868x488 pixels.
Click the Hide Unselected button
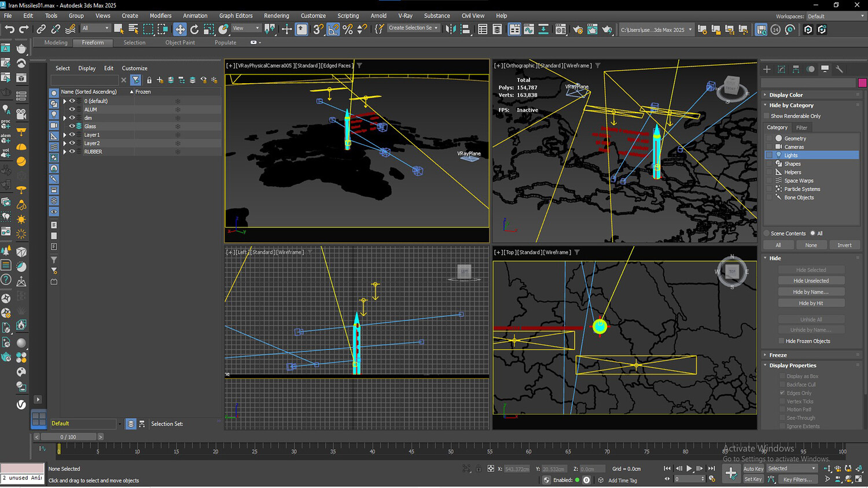[811, 281]
